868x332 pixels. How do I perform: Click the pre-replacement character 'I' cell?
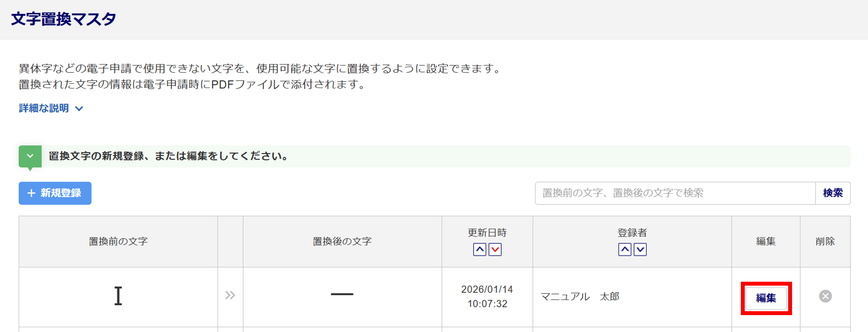(x=118, y=296)
